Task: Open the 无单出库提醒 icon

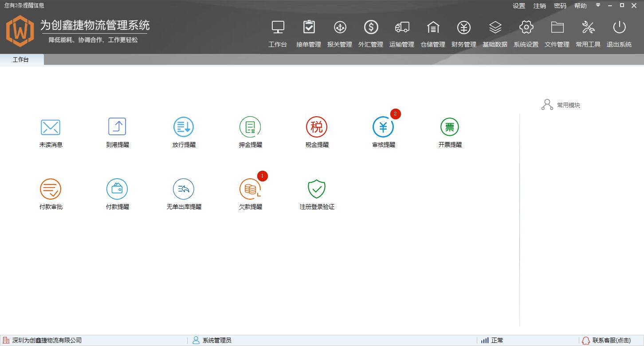Action: (x=184, y=189)
